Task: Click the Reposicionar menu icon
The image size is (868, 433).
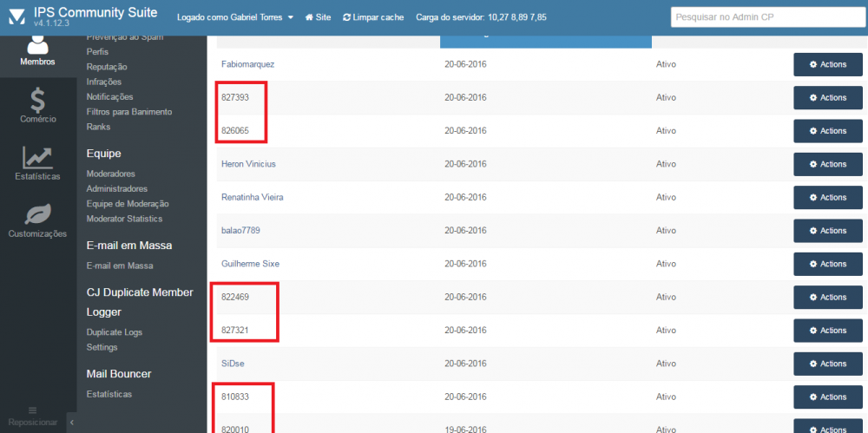Action: pos(33,410)
